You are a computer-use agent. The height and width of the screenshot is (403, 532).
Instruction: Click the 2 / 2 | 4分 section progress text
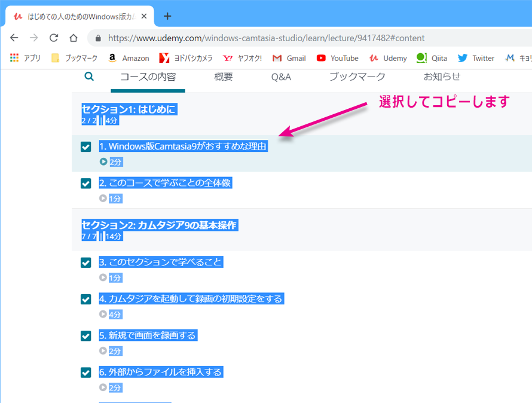click(x=100, y=121)
